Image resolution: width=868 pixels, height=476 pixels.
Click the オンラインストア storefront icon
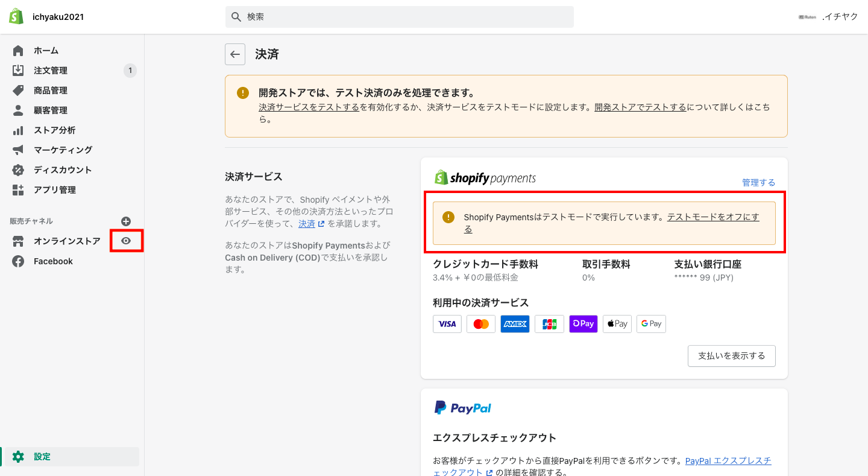click(x=18, y=241)
